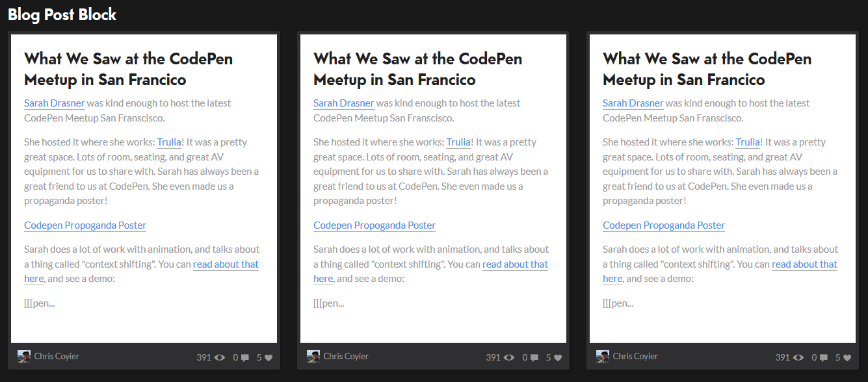This screenshot has width=868, height=382.
Task: Follow the Trulia link in second card
Action: click(x=459, y=142)
